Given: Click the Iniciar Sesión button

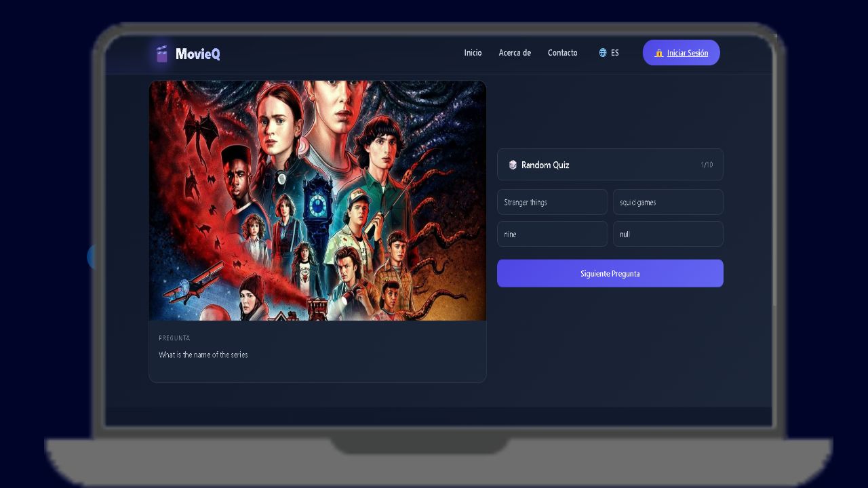Looking at the screenshot, I should click(682, 53).
